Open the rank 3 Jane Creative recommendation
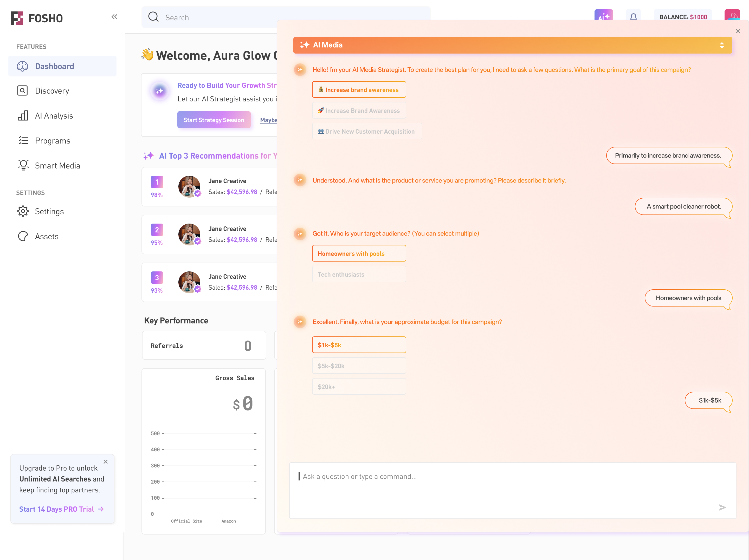Image resolution: width=749 pixels, height=560 pixels. pyautogui.click(x=209, y=282)
